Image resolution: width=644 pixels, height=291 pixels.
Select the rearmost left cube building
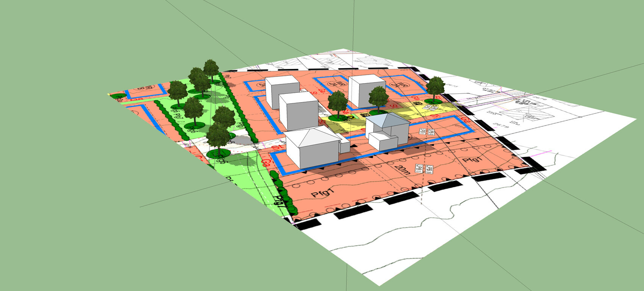tap(282, 91)
